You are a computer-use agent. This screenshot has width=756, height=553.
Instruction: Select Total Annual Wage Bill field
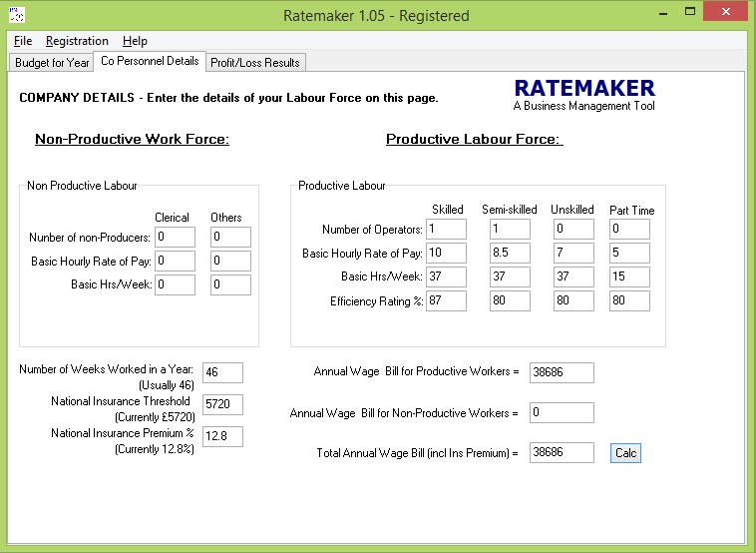click(x=562, y=453)
